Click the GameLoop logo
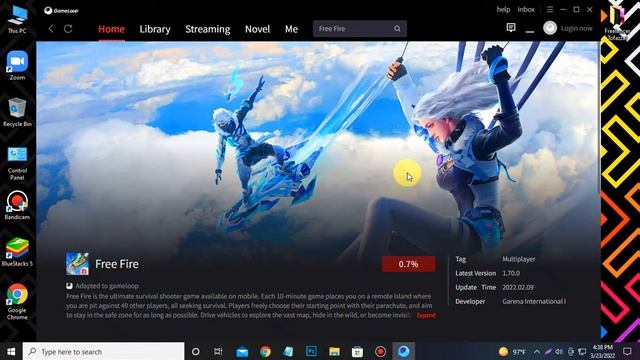 tap(61, 11)
